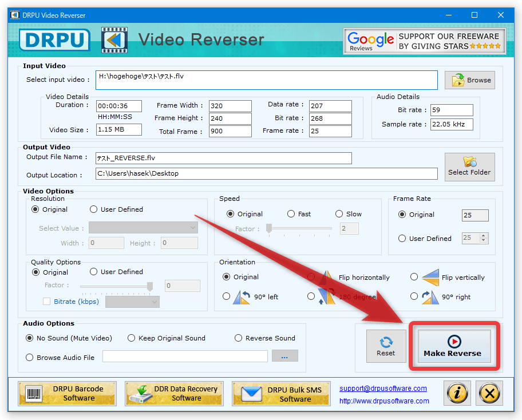This screenshot has height=420, width=522.
Task: Open the DDR Data Recovery Software banner
Action: tap(174, 394)
